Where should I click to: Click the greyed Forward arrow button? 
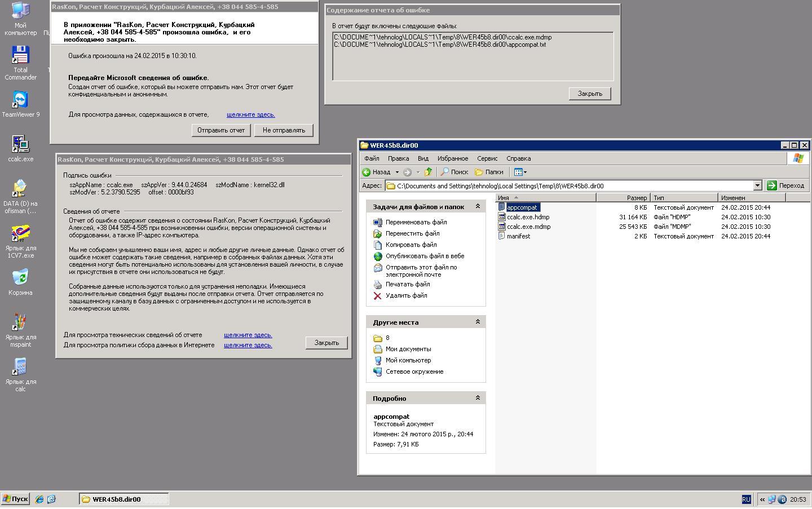pos(407,172)
